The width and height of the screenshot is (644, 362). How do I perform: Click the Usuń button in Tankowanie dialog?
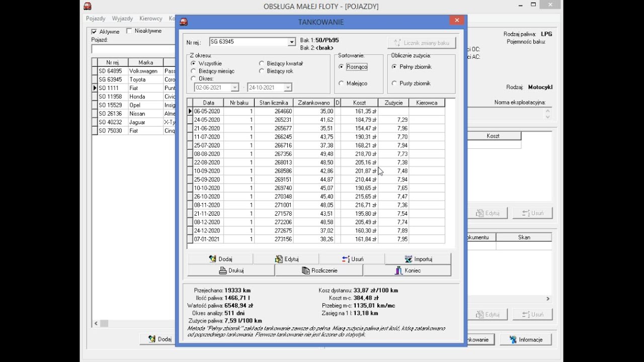coord(352,259)
